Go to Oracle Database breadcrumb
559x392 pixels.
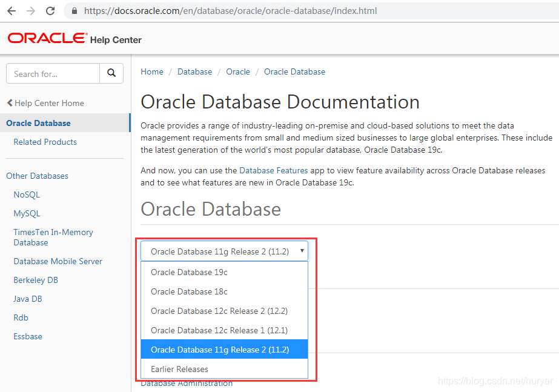pos(294,71)
